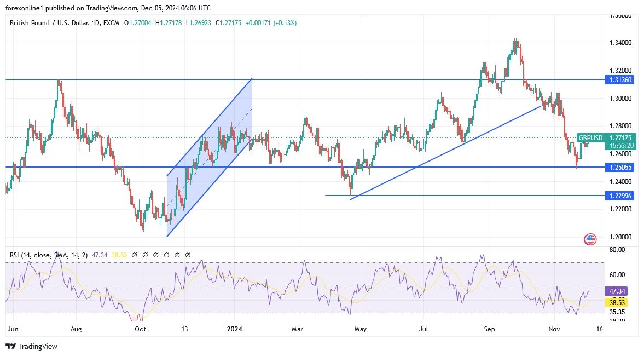Click the last ∅ icon in the RSI row
This screenshot has width=644, height=356.
point(188,255)
